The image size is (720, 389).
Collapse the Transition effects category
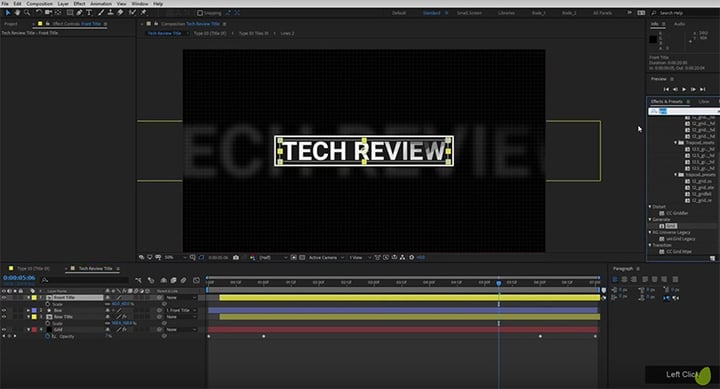650,245
